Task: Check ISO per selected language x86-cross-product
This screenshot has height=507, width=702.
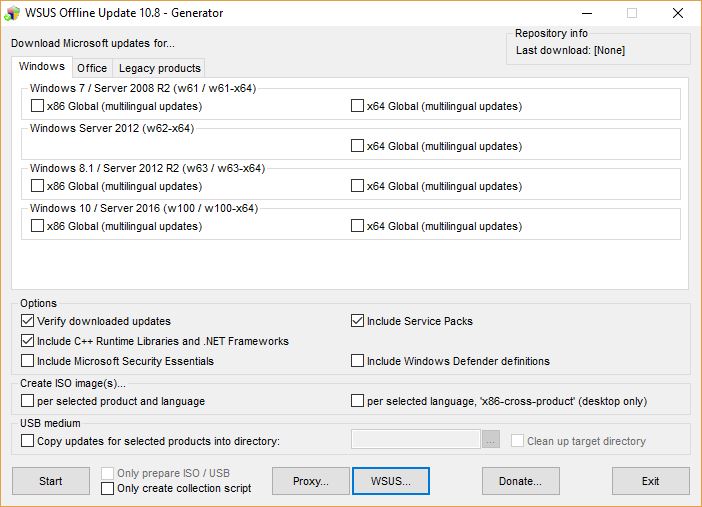Action: (357, 400)
